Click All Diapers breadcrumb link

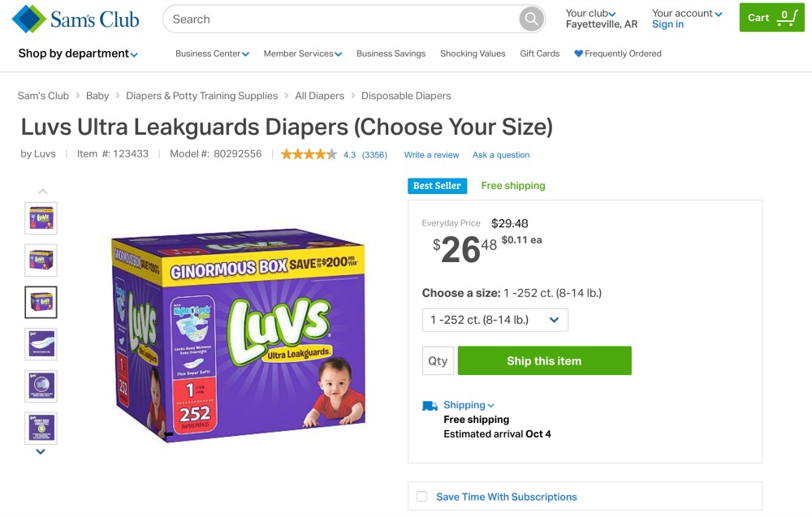click(319, 96)
